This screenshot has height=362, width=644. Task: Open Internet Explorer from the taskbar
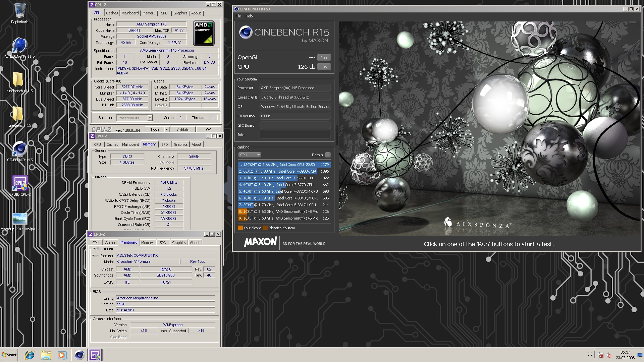30,355
